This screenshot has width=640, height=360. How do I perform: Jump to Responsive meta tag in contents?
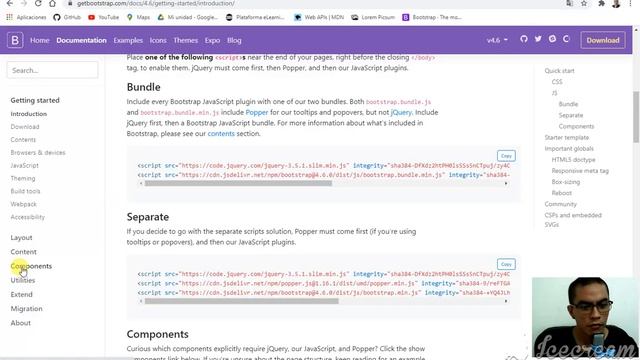click(x=580, y=171)
